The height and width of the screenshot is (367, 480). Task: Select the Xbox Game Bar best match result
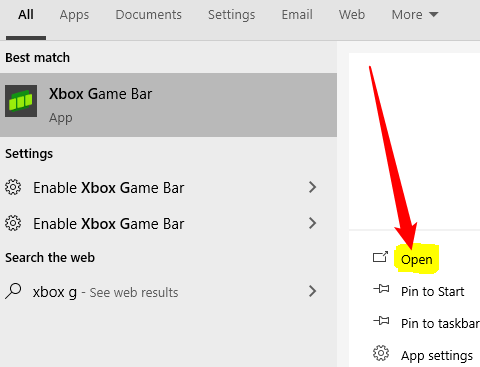pos(168,105)
